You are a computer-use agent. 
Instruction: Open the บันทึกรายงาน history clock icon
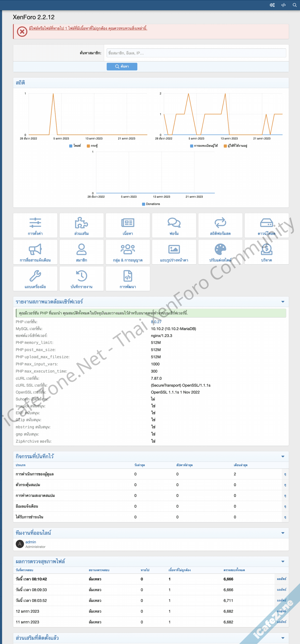(81, 276)
